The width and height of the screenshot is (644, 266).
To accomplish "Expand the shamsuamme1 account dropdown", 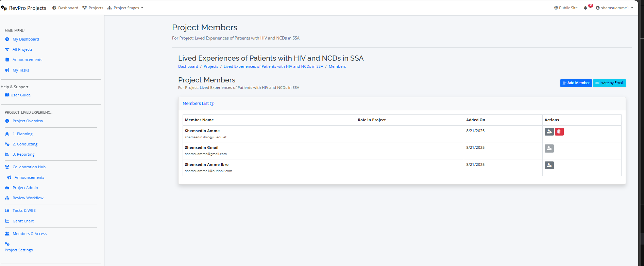I will point(614,8).
